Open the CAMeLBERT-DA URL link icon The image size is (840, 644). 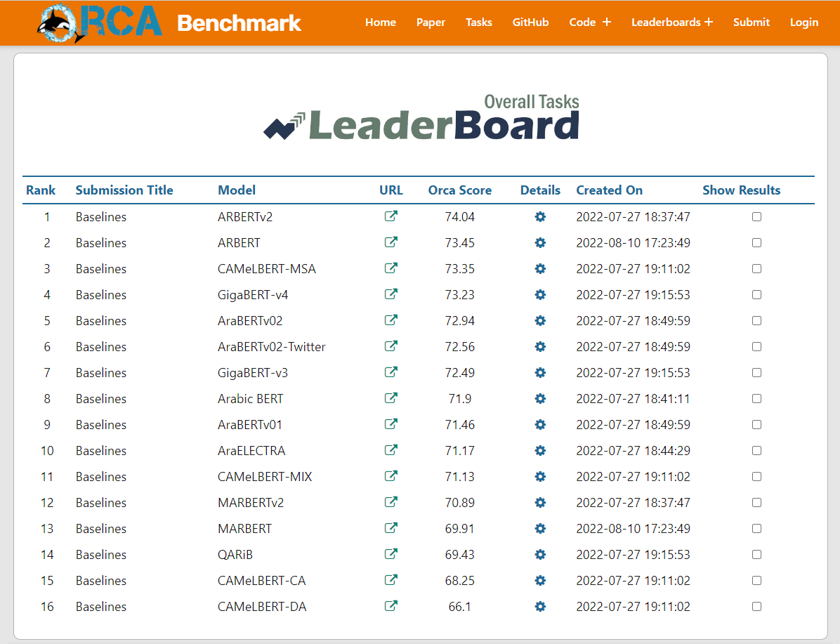pyautogui.click(x=391, y=606)
